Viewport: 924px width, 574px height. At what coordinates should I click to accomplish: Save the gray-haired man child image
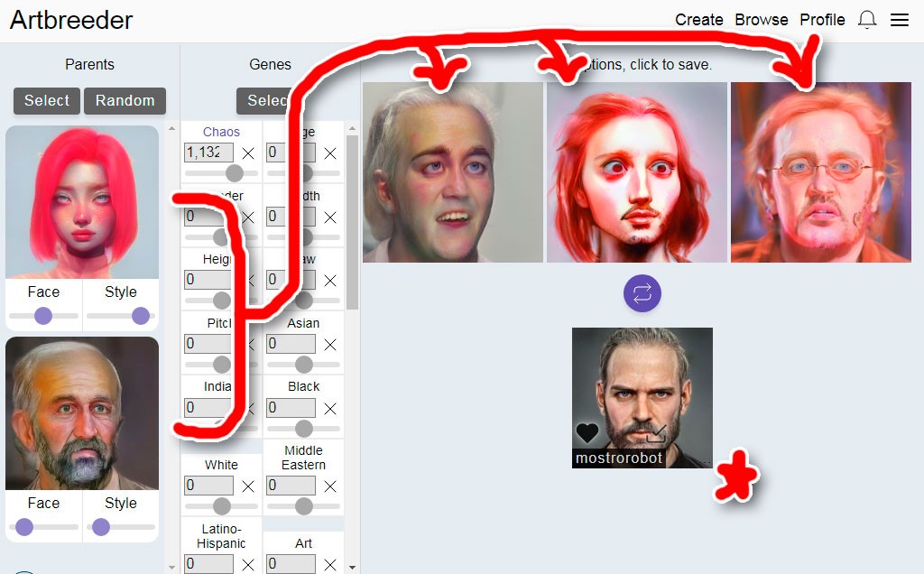point(453,172)
